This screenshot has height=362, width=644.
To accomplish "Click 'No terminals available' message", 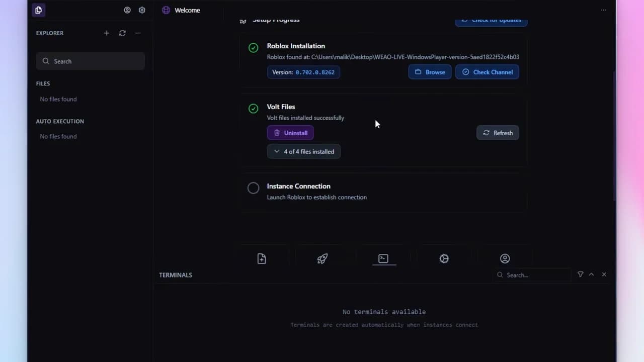I will (x=384, y=312).
